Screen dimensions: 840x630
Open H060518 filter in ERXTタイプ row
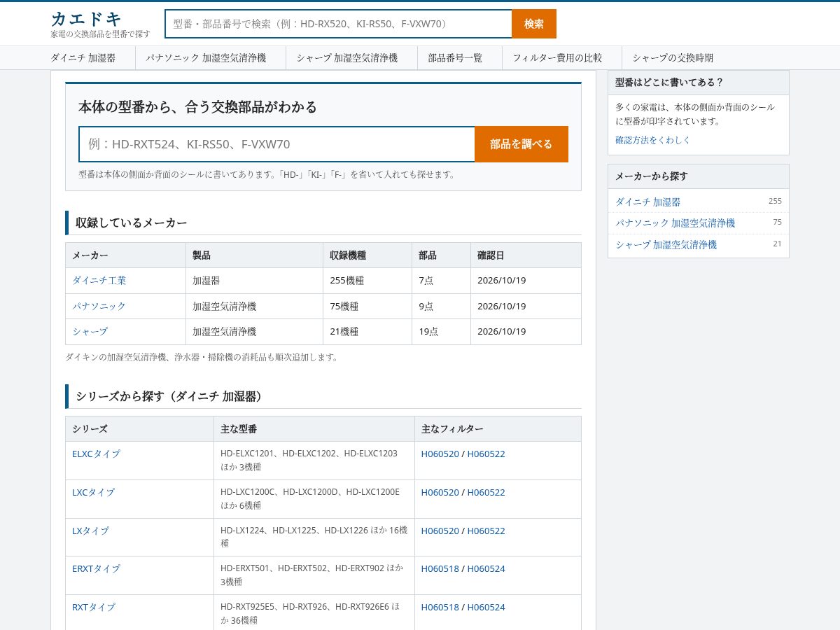click(440, 568)
